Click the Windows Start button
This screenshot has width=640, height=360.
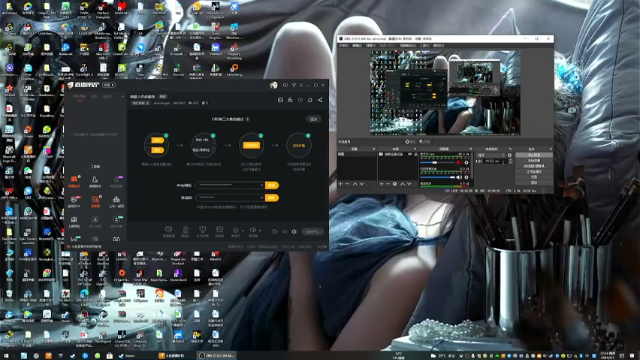pyautogui.click(x=6, y=356)
